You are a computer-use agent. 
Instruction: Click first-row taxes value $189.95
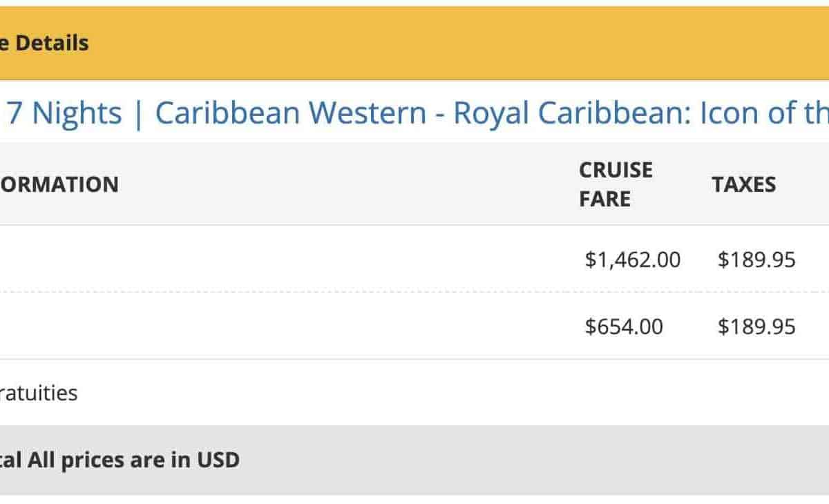(756, 260)
